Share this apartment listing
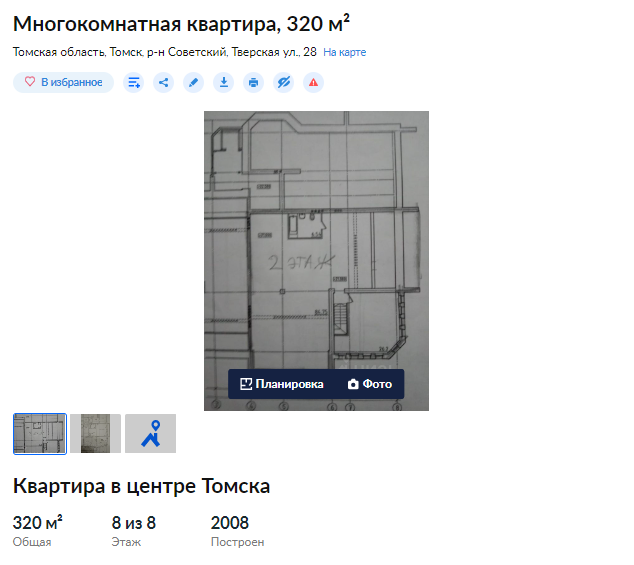 coord(164,82)
